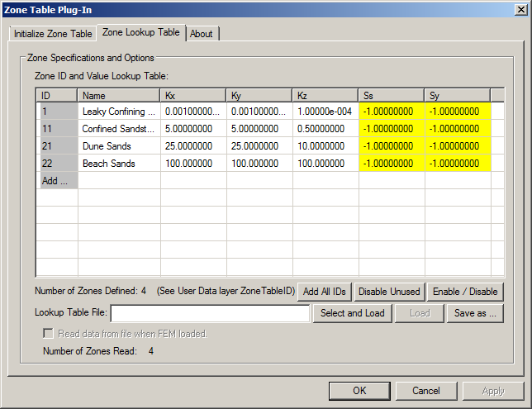
Task: Select the Dune Sands name cell
Action: [119, 146]
